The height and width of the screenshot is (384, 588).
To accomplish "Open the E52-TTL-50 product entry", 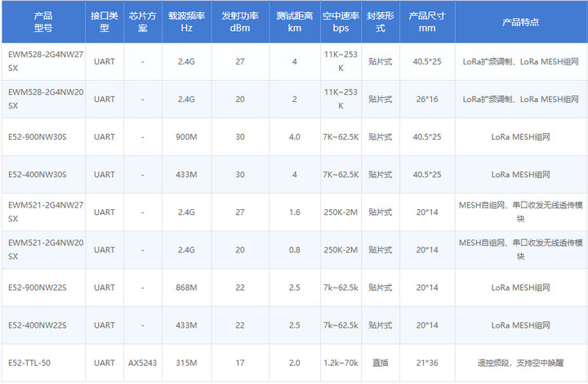I will (x=29, y=363).
